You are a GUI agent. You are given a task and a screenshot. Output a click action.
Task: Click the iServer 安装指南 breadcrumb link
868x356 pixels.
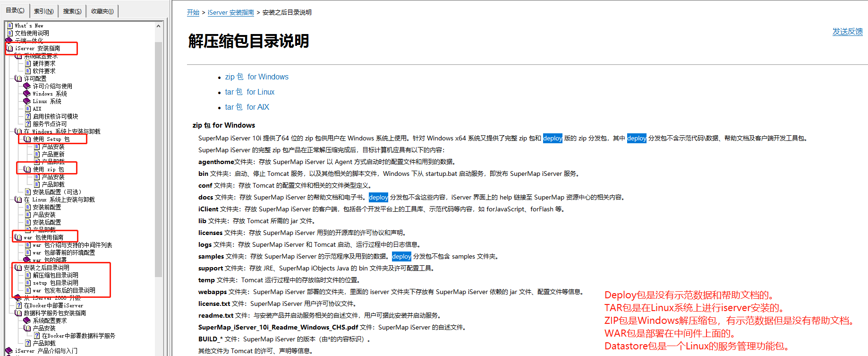click(x=231, y=12)
